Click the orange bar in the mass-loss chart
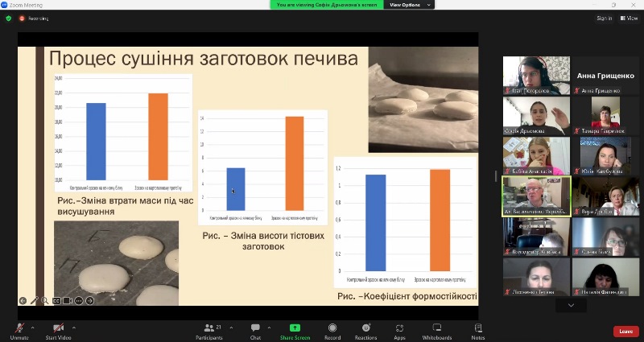This screenshot has height=342, width=644. tap(158, 137)
